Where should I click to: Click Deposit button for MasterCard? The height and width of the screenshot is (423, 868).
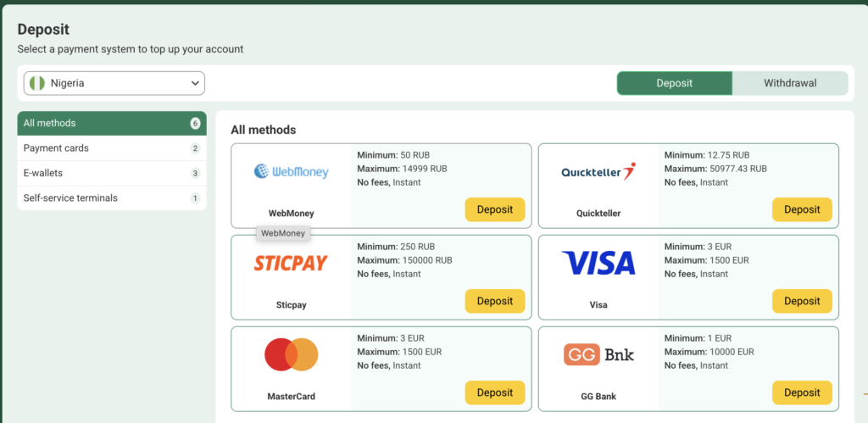pos(495,392)
